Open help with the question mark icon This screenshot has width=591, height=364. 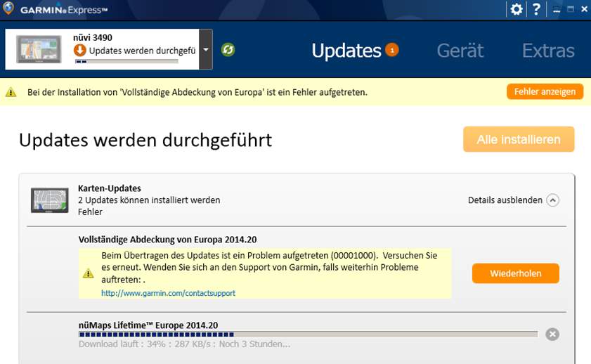point(536,9)
